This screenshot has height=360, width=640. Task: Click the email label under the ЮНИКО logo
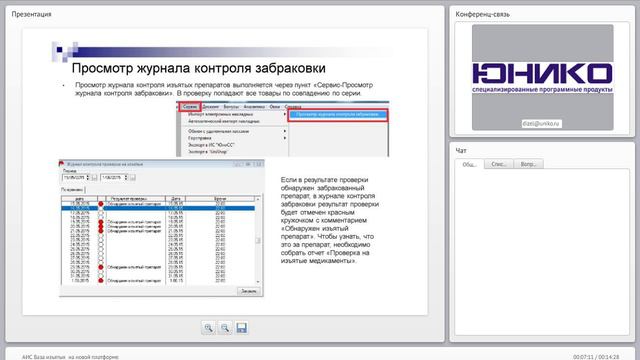point(542,123)
